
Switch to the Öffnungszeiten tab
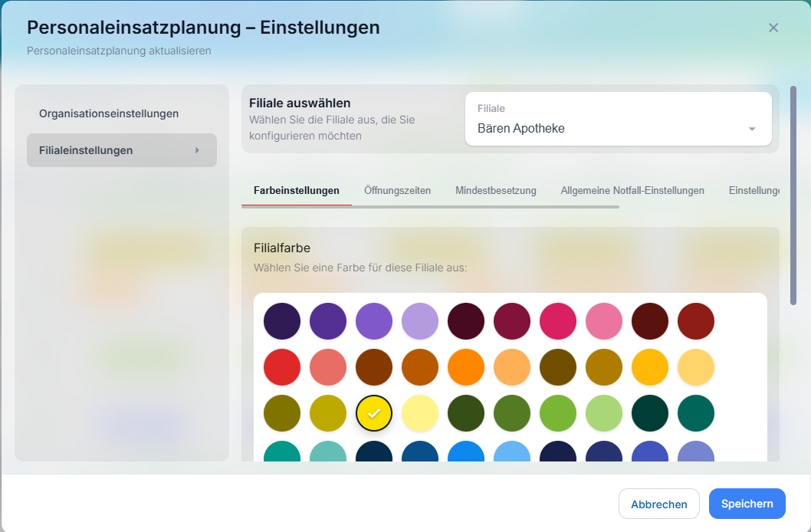(x=397, y=190)
